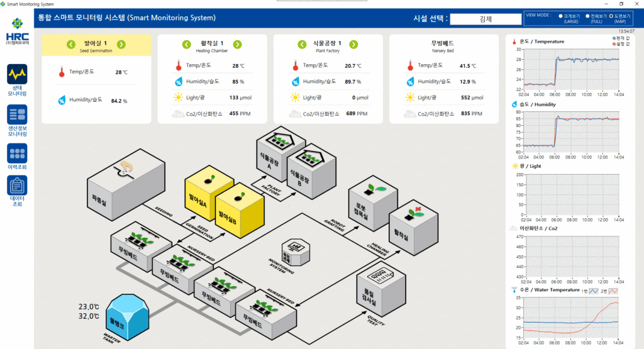Click the 2번 red line legend swatch
This screenshot has width=644, height=349.
coord(612,291)
